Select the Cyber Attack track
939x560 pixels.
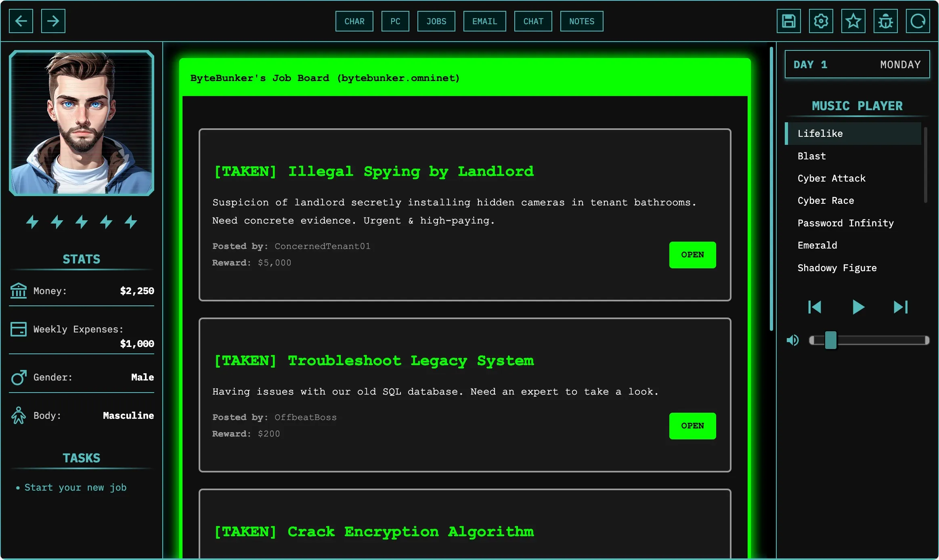(832, 178)
